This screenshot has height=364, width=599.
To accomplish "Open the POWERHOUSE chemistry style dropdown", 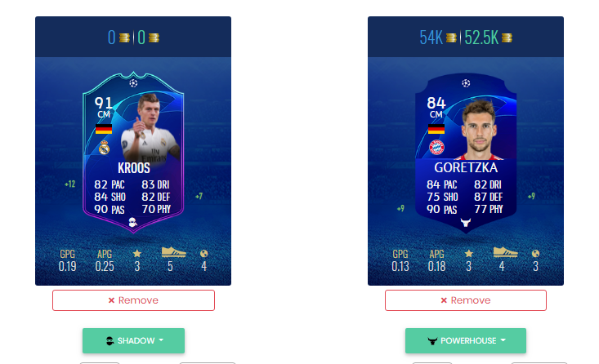I will coord(465,340).
